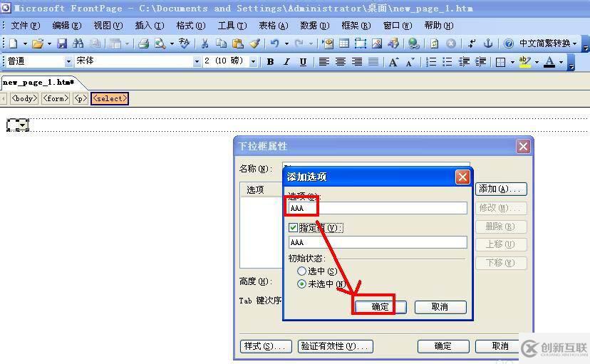Toggle numbered list
Screen dimensions: 590x364
coord(431,62)
